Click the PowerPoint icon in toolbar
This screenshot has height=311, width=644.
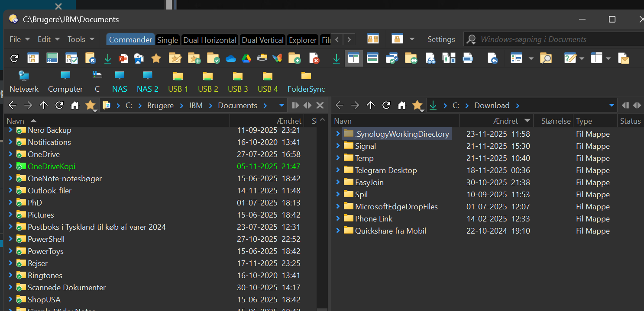coord(123,58)
